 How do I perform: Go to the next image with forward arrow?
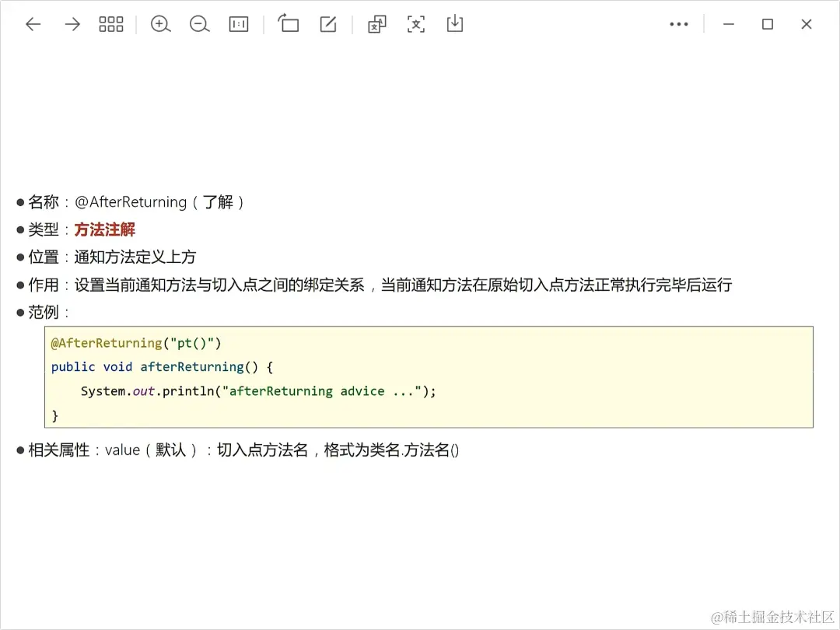point(72,24)
